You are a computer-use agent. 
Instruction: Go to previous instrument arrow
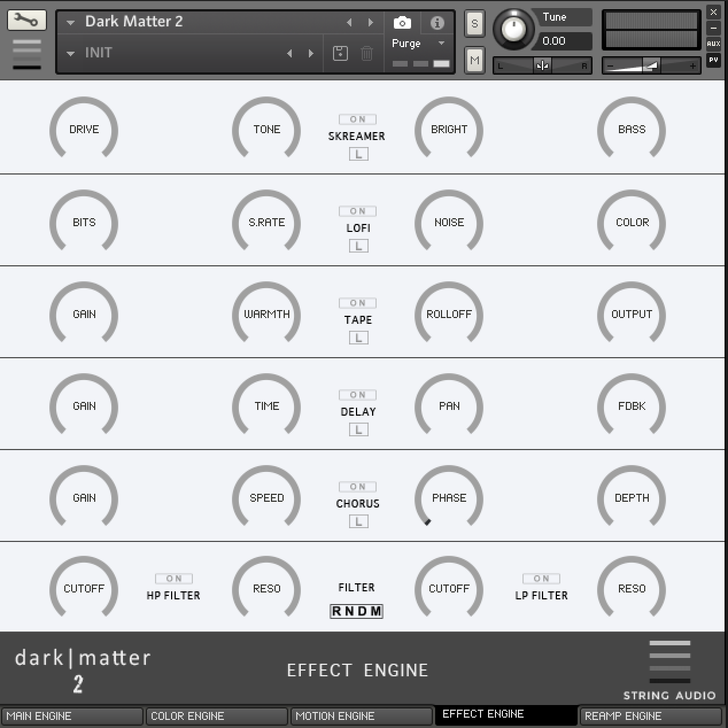coord(349,22)
